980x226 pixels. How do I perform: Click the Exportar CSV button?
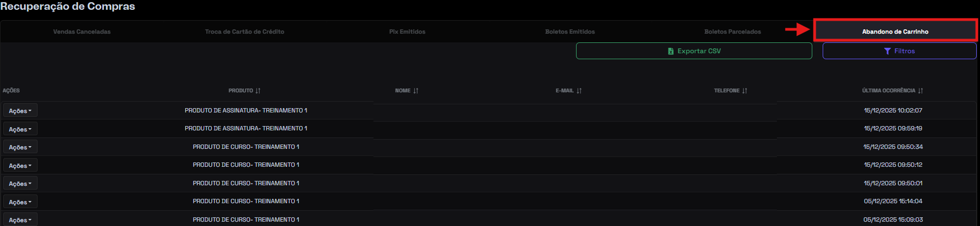click(694, 51)
